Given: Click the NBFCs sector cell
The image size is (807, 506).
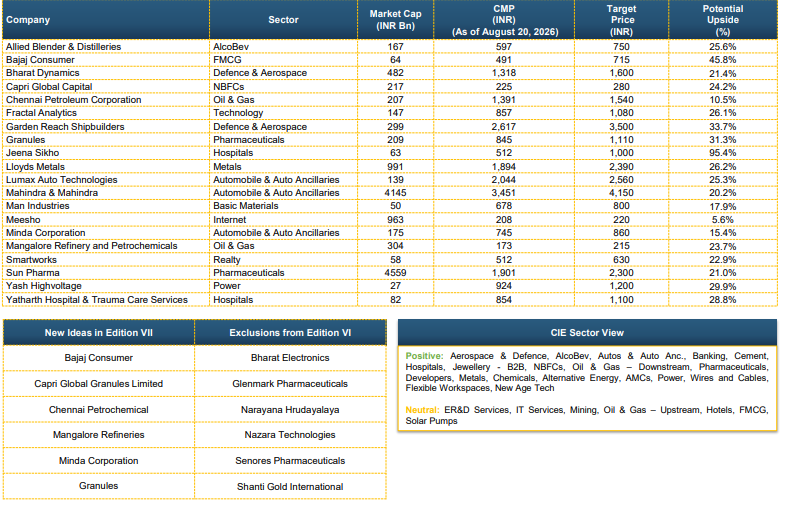Looking at the screenshot, I should 229,86.
